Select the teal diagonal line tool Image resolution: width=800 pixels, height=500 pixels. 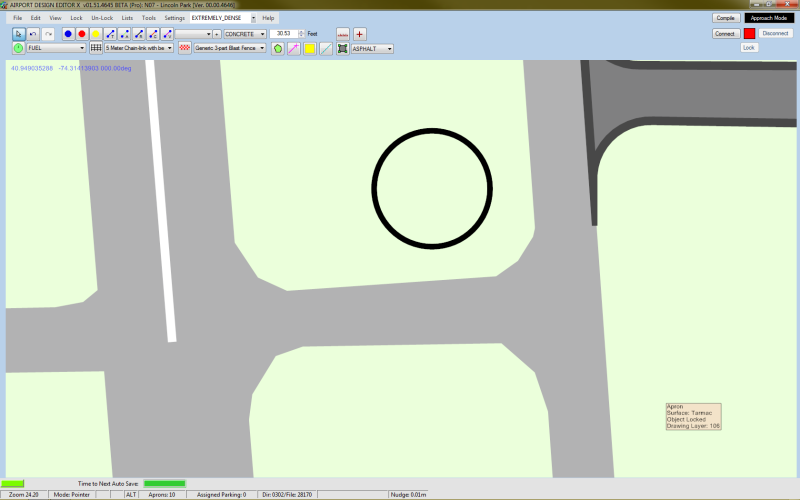[x=326, y=48]
